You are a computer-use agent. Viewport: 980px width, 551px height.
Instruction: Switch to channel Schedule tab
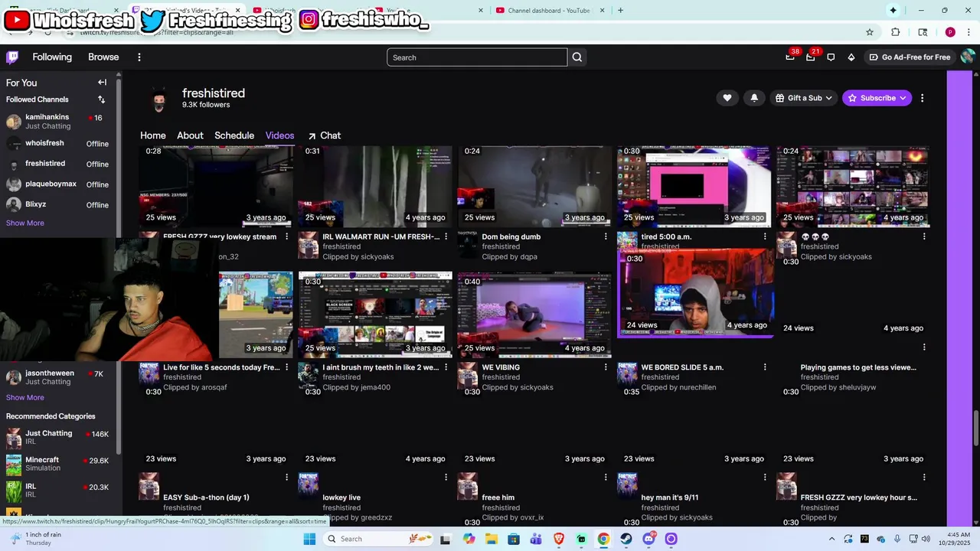pyautogui.click(x=234, y=135)
